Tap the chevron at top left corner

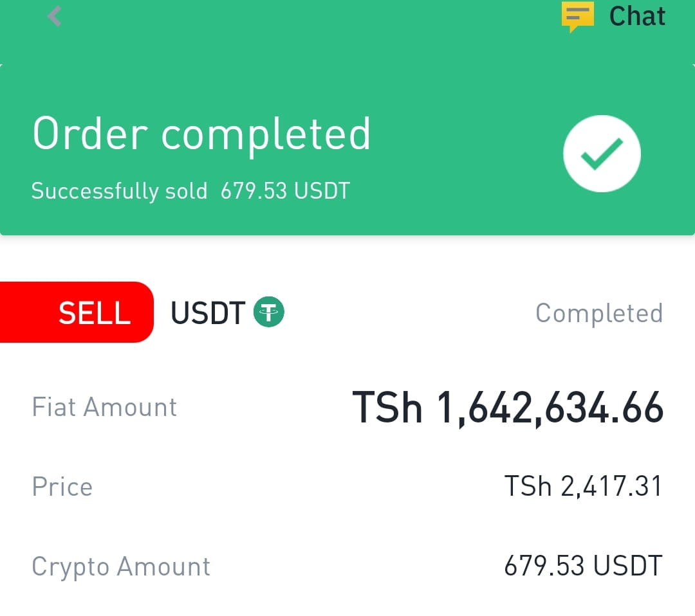coord(54,16)
